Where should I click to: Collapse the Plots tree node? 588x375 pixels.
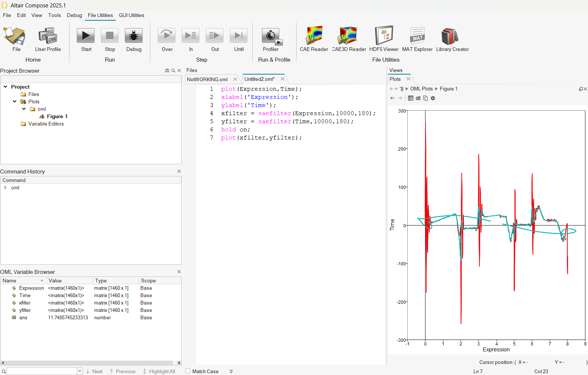tap(15, 102)
